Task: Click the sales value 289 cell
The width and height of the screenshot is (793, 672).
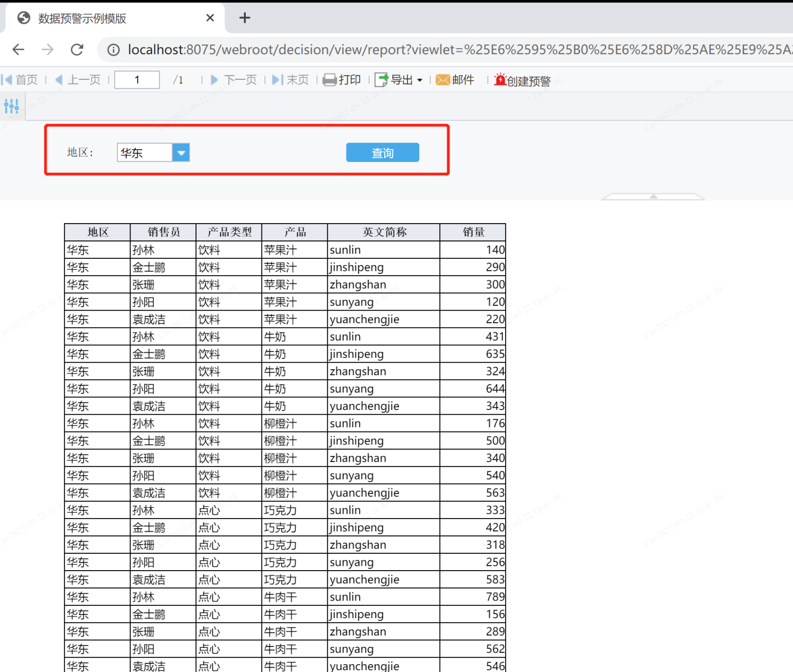Action: 473,631
